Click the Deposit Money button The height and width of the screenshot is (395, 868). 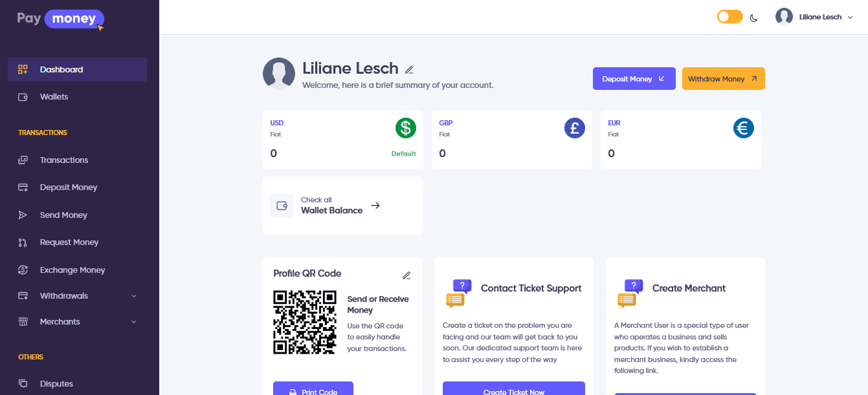(x=634, y=79)
